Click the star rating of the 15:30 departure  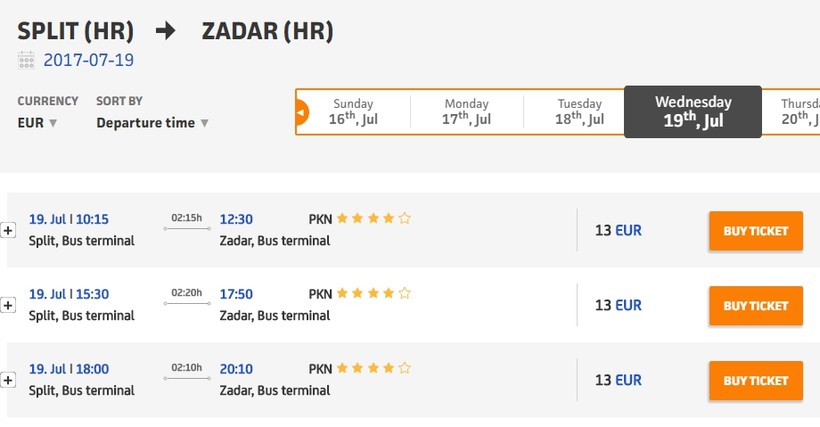tap(373, 294)
